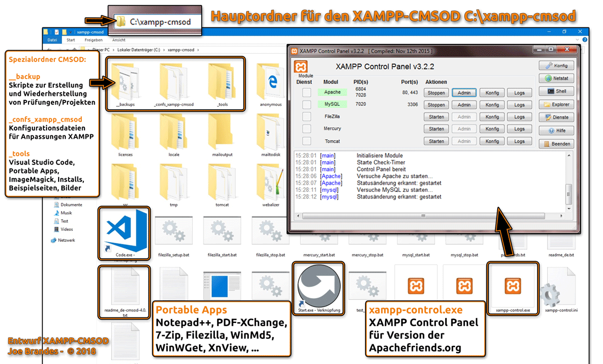Screen dimensions: 603x364
Task: Stop Apache with its Stoppen button
Action: pos(436,92)
